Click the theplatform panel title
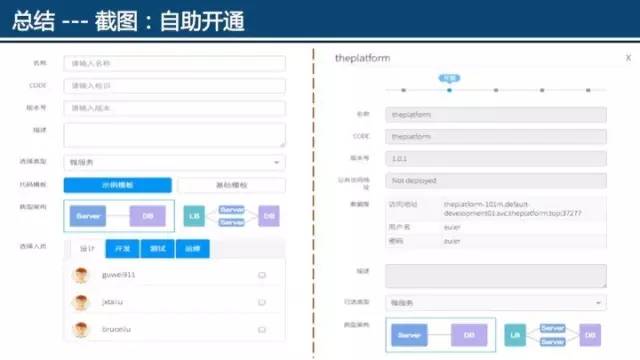The image size is (640, 360). tap(362, 58)
